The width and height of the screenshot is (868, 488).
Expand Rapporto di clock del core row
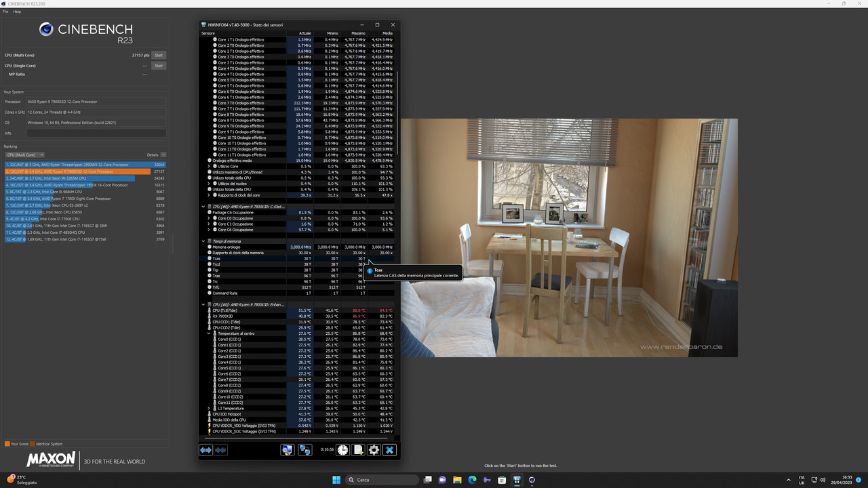coord(210,195)
